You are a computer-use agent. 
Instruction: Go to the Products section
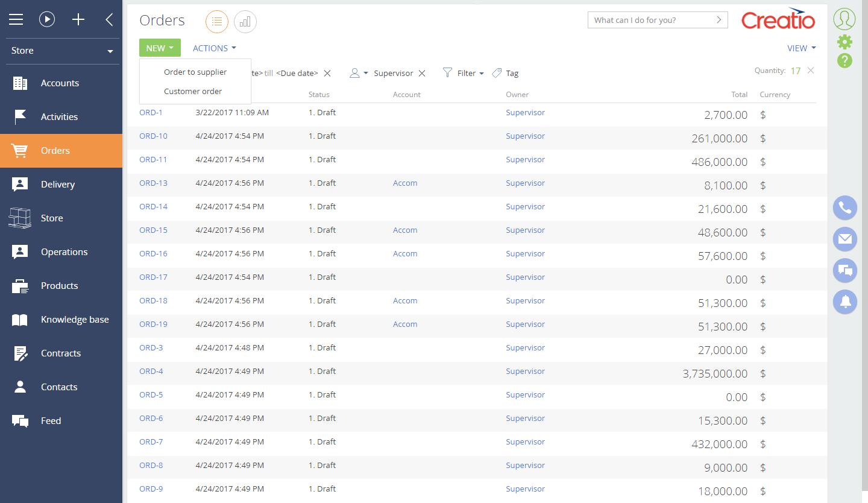point(59,286)
